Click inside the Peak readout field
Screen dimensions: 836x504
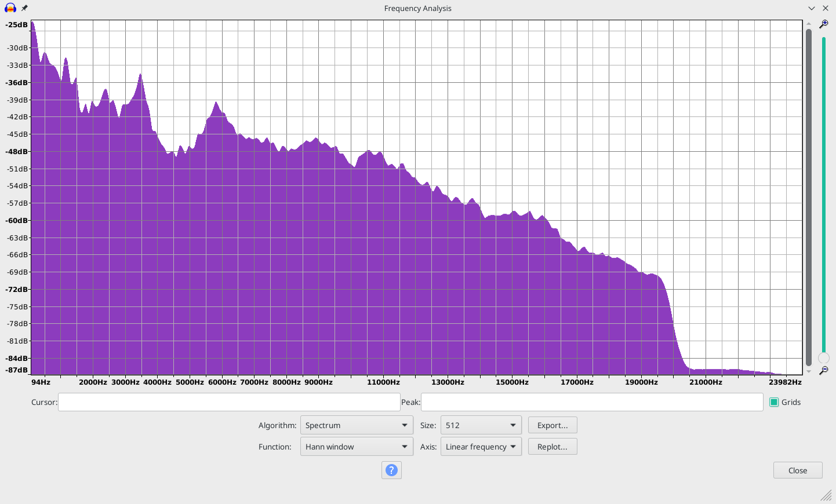(x=592, y=402)
